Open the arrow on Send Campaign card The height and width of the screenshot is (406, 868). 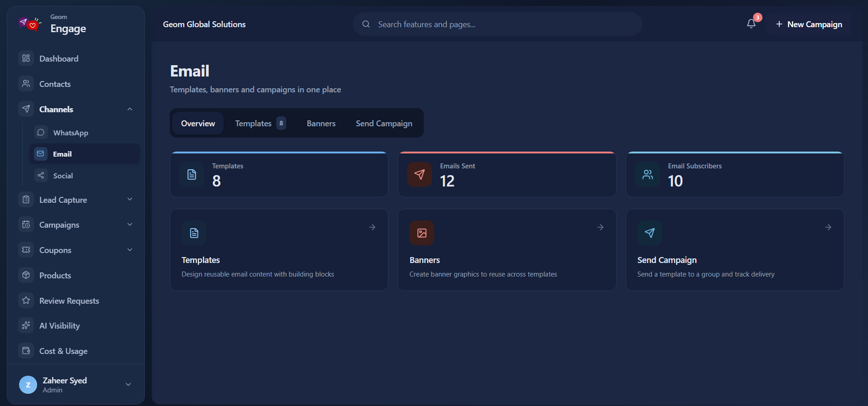click(828, 227)
